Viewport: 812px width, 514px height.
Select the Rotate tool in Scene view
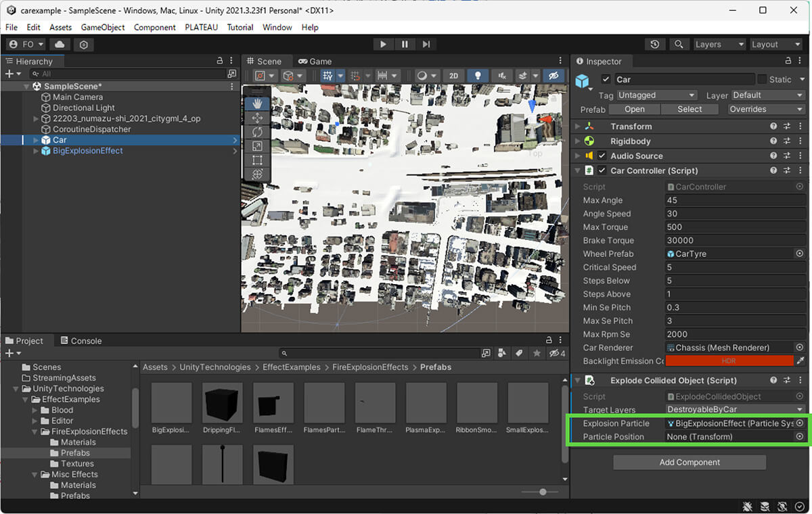click(257, 132)
